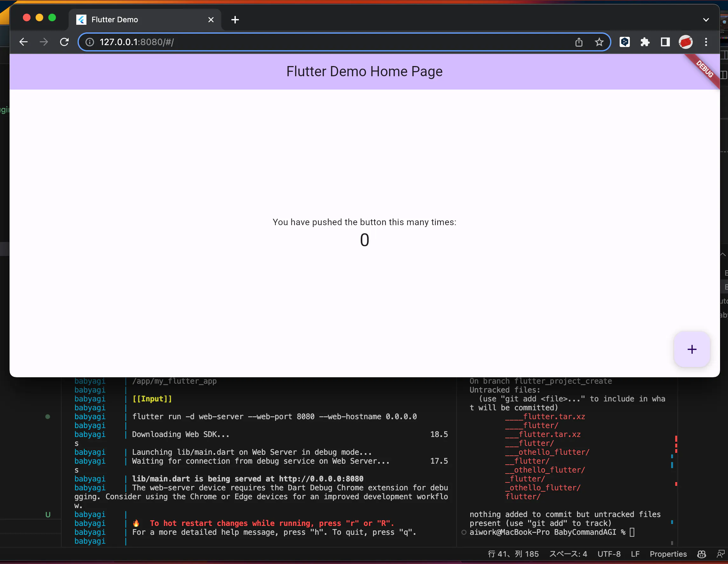Open Properties language mode selector
The image size is (728, 564).
[x=668, y=554]
